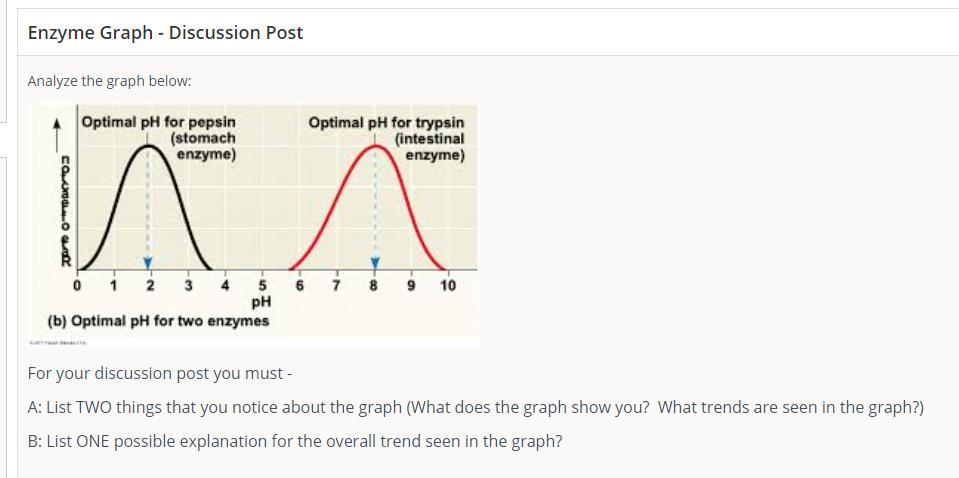Image resolution: width=959 pixels, height=478 pixels.
Task: Click the tiny copyright text under the graph
Action: click(x=57, y=342)
